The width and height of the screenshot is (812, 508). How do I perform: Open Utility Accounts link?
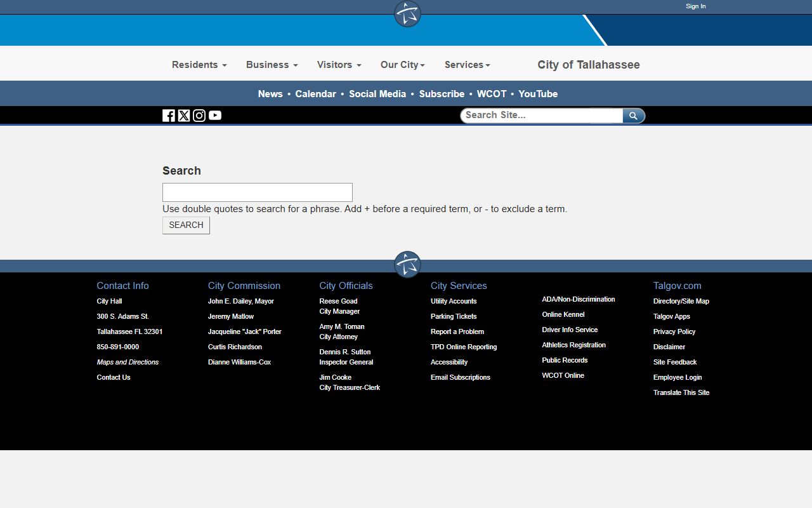454,301
